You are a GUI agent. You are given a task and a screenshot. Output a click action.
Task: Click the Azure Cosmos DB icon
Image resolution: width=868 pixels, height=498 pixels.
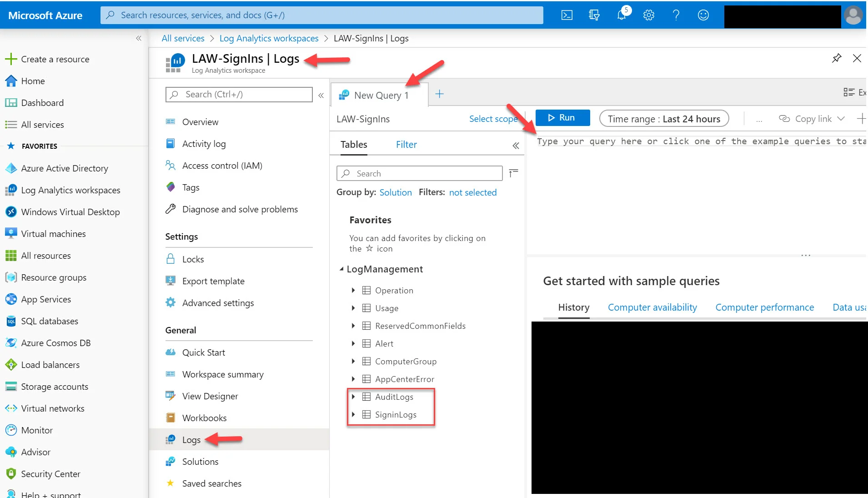[x=11, y=343]
